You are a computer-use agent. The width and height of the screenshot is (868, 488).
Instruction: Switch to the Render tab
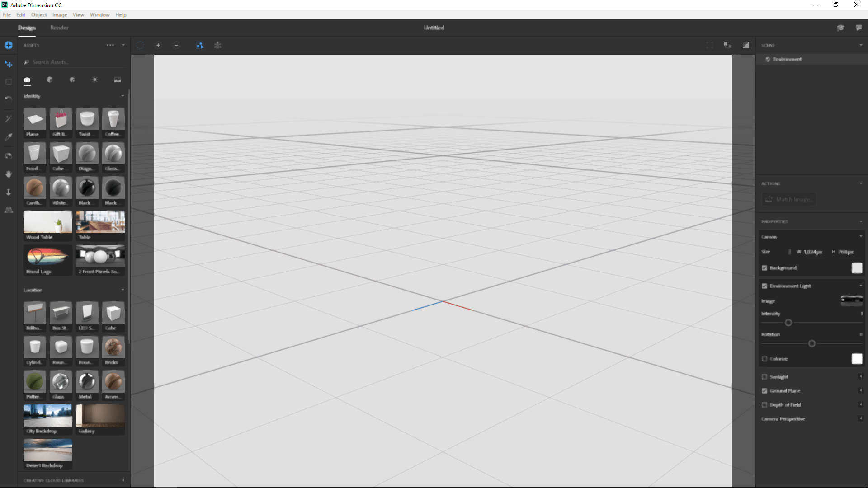59,28
